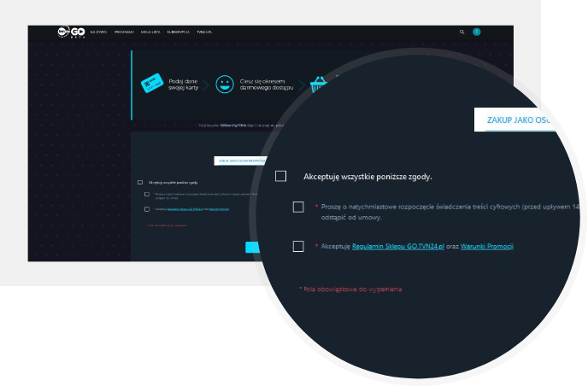Click the cyan submit button below consents

point(254,248)
